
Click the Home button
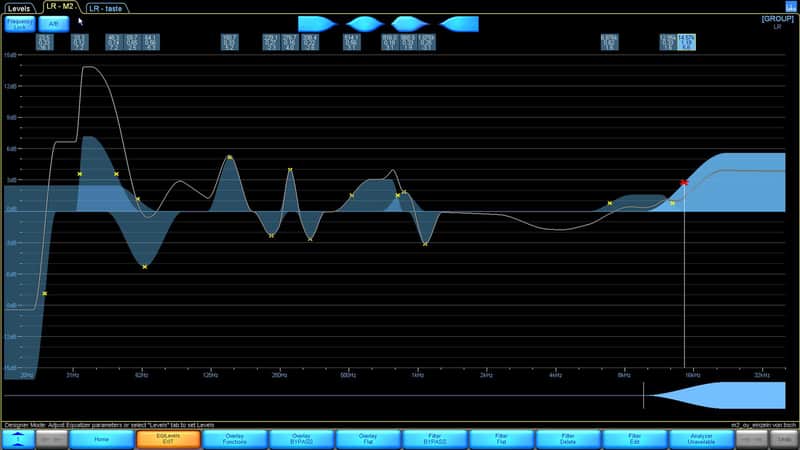click(x=101, y=439)
